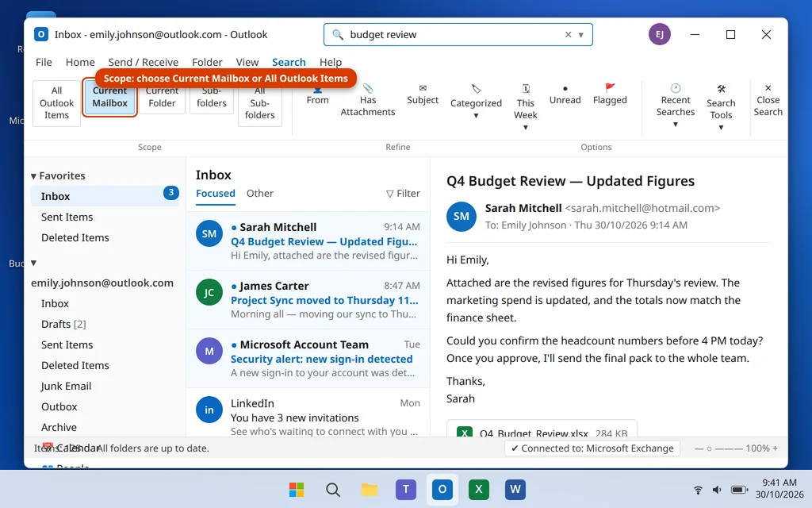This screenshot has height=508, width=812.
Task: Click the search magnifier icon in search box
Action: click(338, 35)
